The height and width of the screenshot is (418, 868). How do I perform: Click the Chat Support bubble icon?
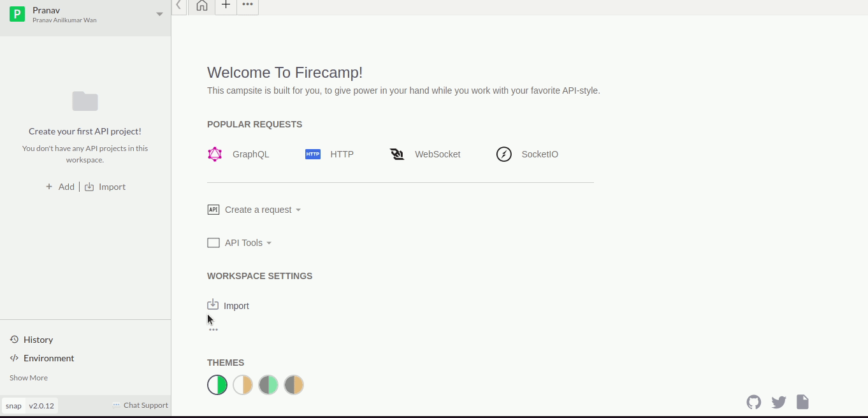pos(116,405)
